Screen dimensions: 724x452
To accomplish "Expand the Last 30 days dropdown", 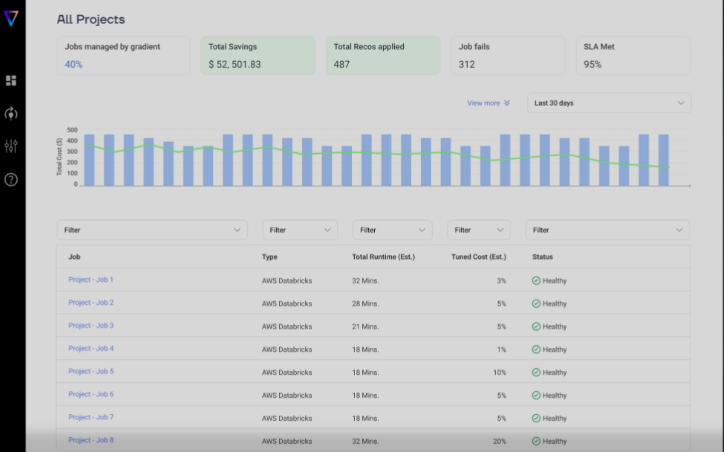I will click(608, 103).
